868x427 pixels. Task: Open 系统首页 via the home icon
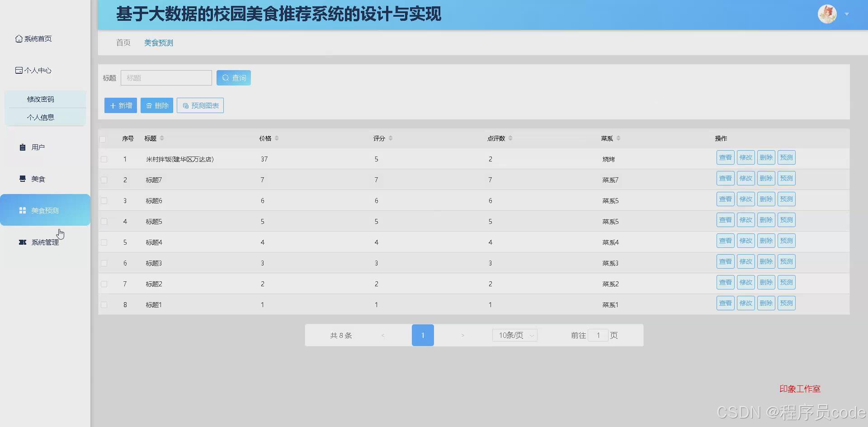point(18,38)
